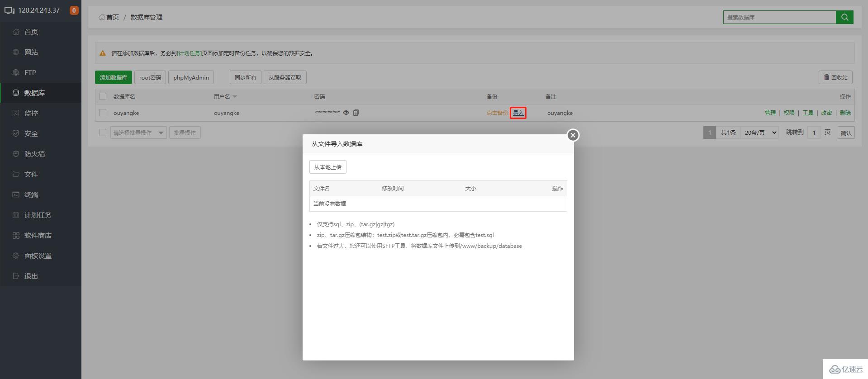Open the 首页 sidebar item
868x379 pixels.
[x=40, y=32]
